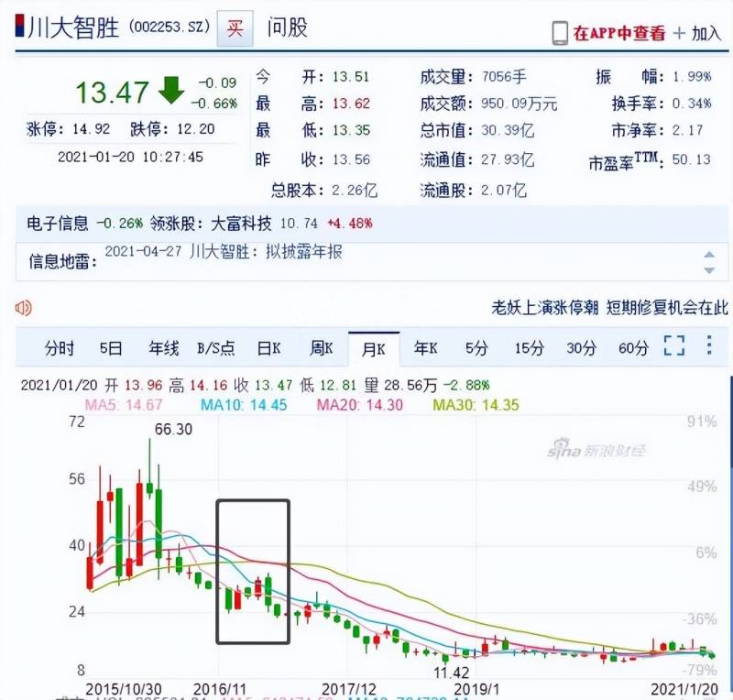Open the 问股 ask-stock link
733x700 pixels.
288,27
